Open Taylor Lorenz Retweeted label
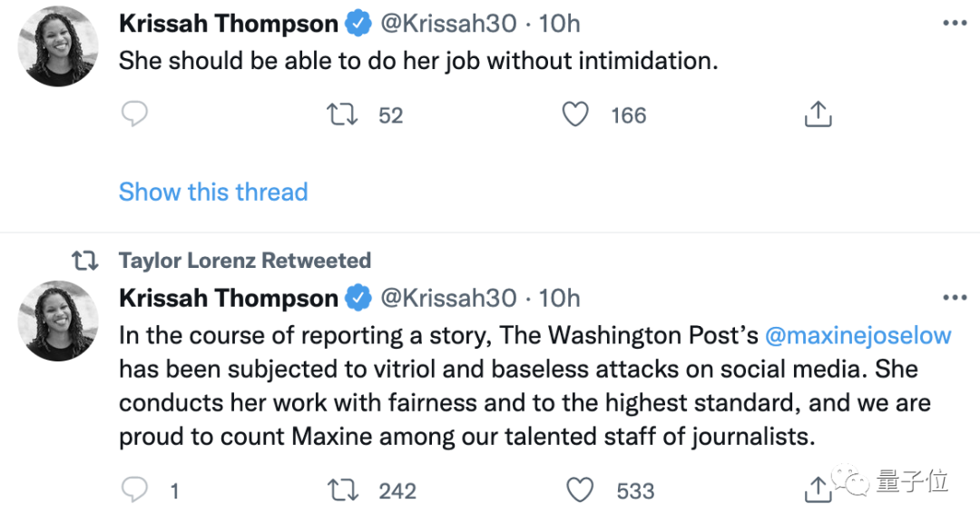 245,261
